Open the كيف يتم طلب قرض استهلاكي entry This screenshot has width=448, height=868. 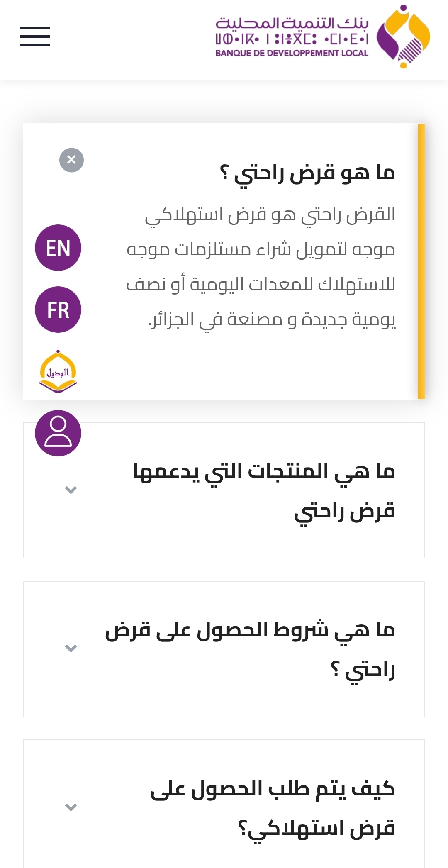[265, 807]
